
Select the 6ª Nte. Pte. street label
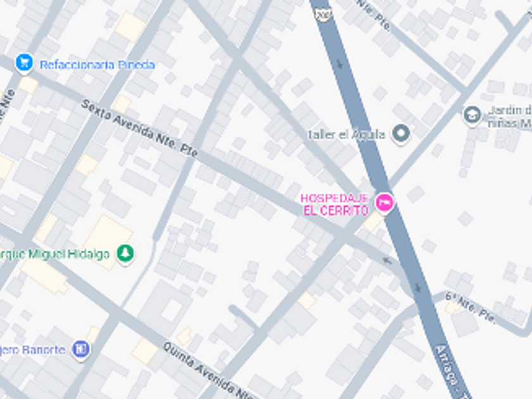pyautogui.click(x=470, y=307)
